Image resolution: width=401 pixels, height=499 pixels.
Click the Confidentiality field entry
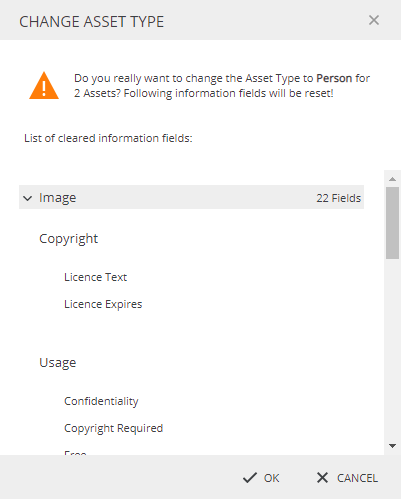point(101,401)
